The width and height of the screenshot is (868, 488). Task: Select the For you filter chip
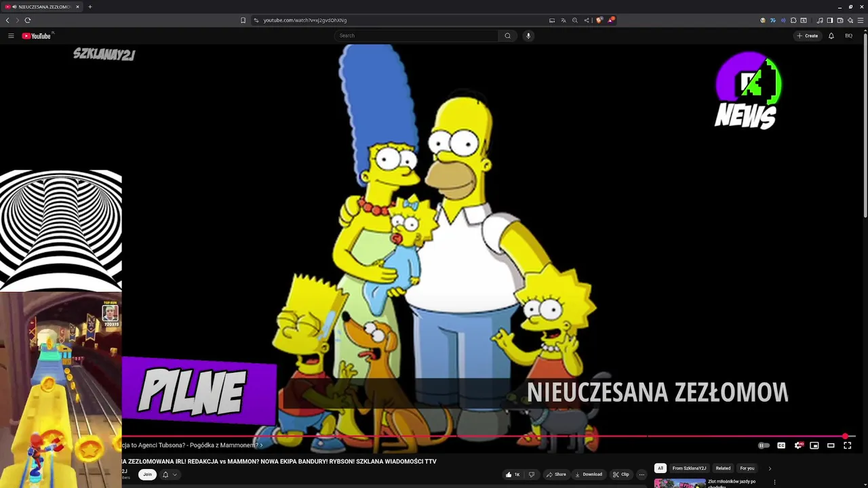(747, 468)
